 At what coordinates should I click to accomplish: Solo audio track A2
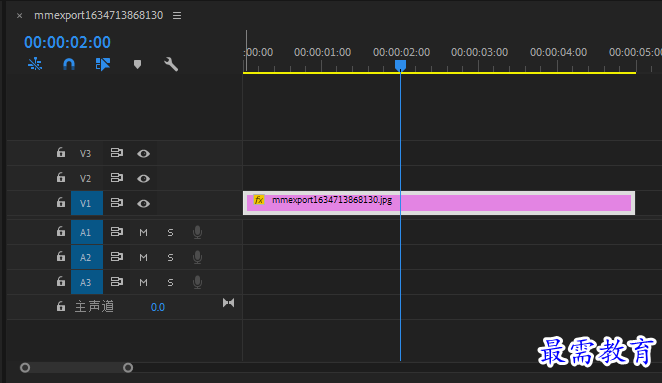coord(170,257)
